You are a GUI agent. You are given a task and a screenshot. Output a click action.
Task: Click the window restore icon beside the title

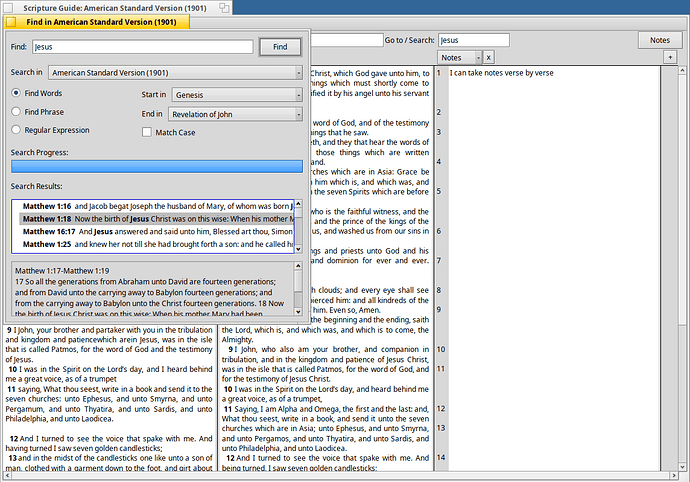[224, 7]
